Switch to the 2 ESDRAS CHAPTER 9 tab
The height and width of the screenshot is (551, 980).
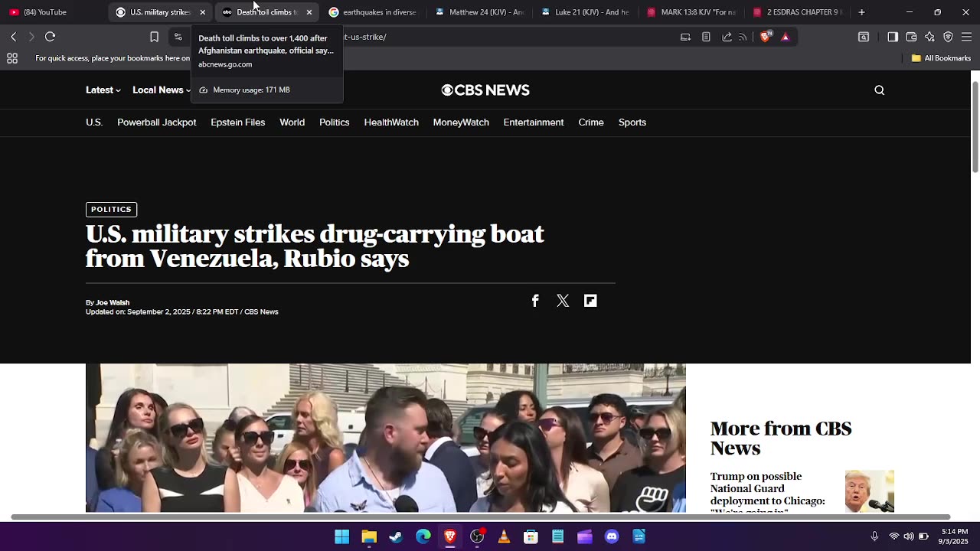(x=799, y=12)
